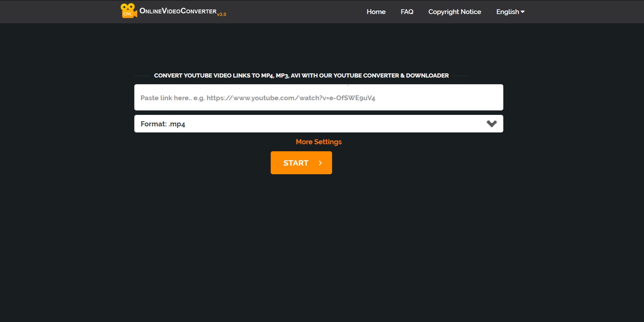Open the Format: .mp4 dropdown

point(318,124)
